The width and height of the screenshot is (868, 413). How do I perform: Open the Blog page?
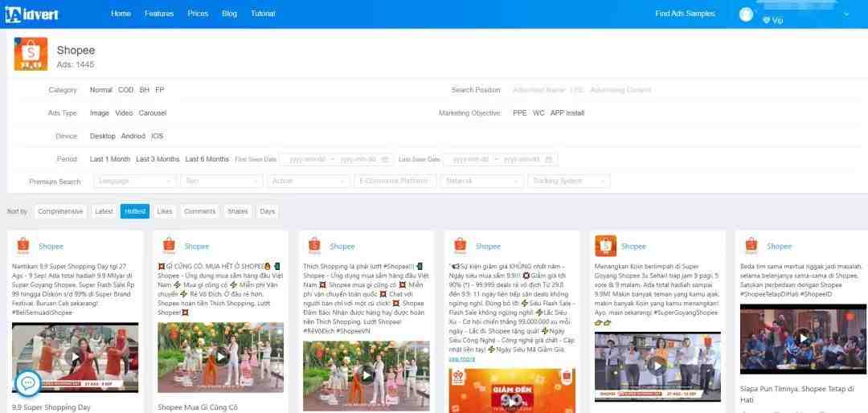[229, 14]
